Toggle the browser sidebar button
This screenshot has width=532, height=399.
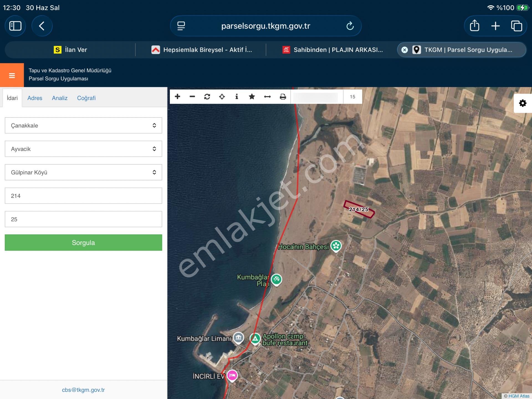(15, 26)
